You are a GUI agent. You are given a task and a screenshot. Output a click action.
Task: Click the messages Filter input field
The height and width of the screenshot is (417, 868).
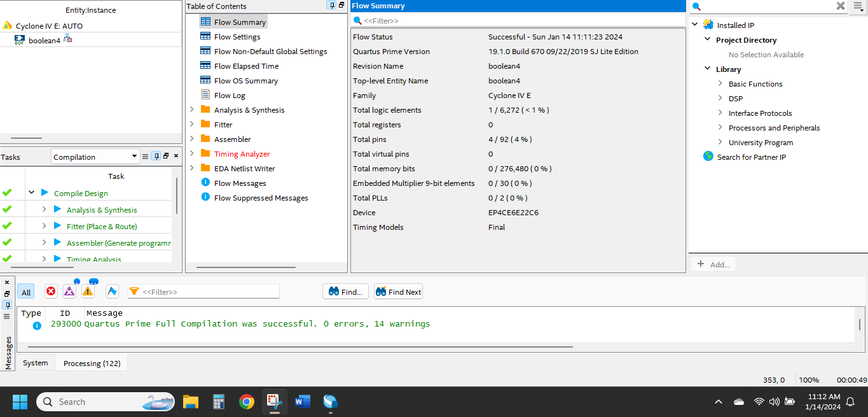[x=203, y=292]
